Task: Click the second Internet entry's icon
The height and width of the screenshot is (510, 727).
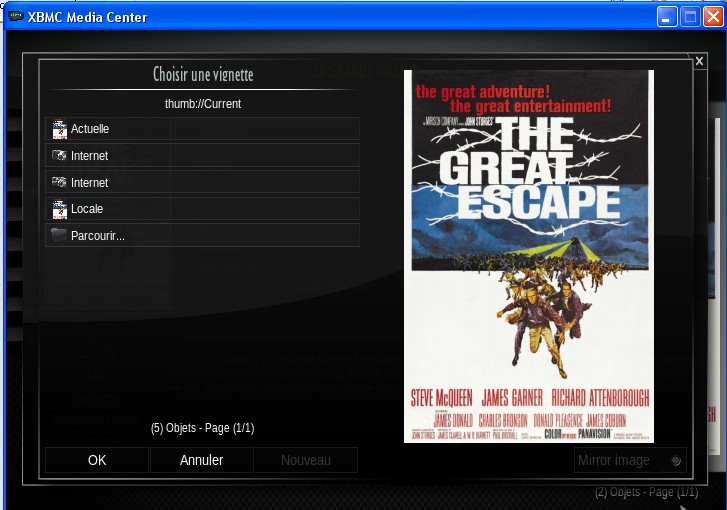Action: 59,183
